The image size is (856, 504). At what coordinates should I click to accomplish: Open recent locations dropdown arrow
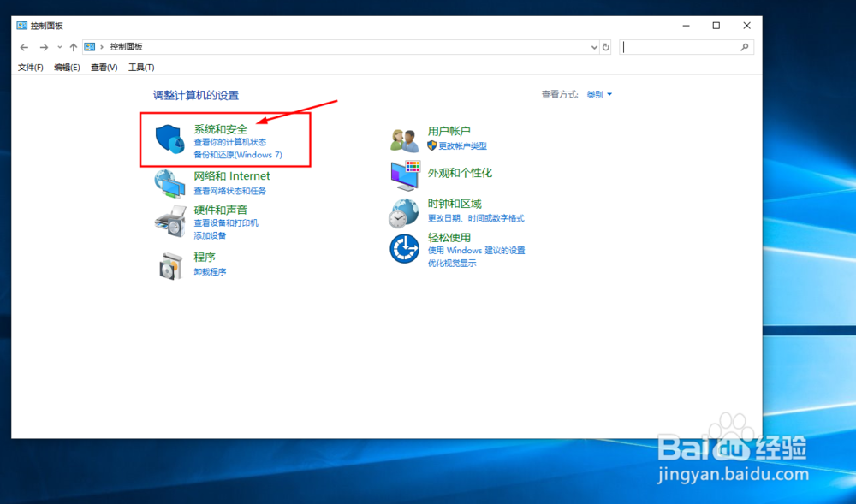coord(60,47)
